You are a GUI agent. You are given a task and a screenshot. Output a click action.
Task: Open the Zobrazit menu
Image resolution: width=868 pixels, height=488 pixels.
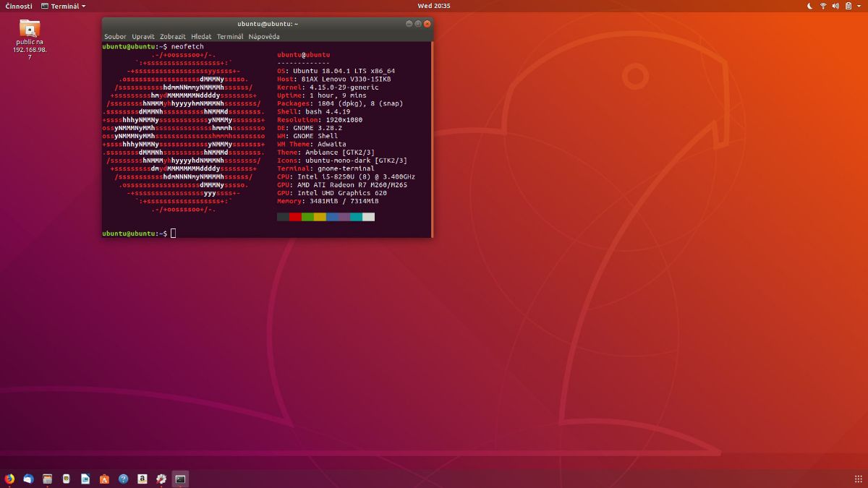[172, 36]
